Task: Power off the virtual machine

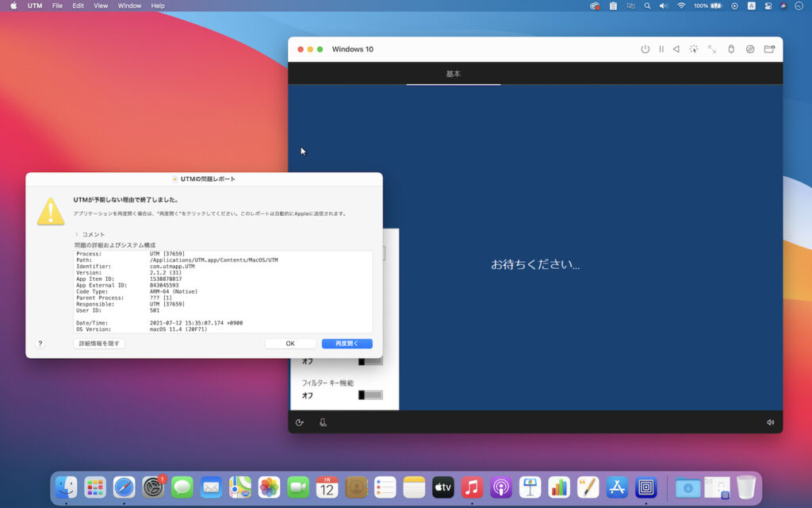Action: (645, 48)
